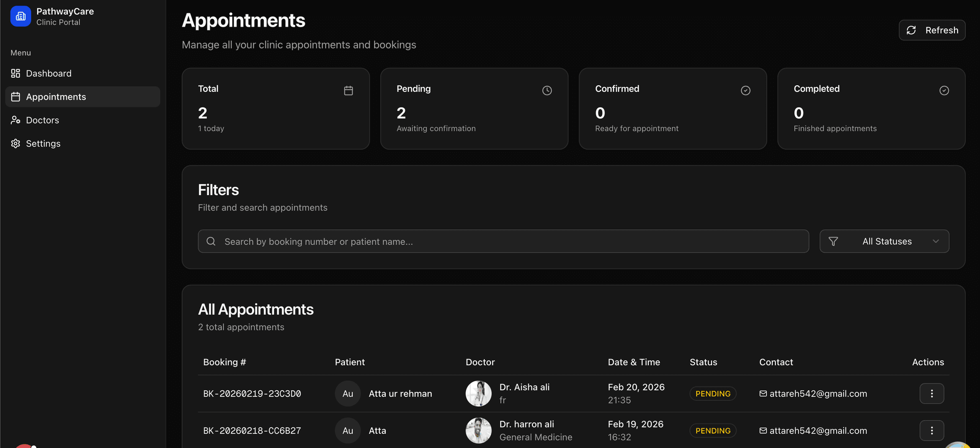Click the Actions column header
The image size is (980, 448).
pos(928,362)
